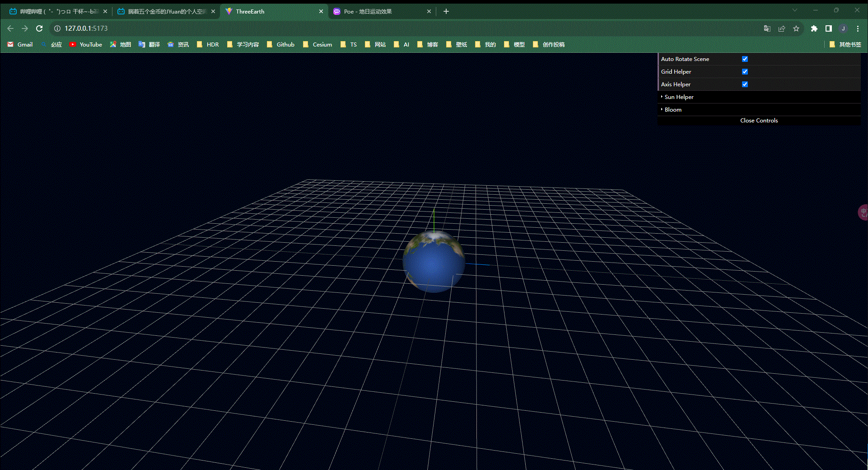
Task: Bookmark this tab with star icon
Action: pyautogui.click(x=796, y=28)
